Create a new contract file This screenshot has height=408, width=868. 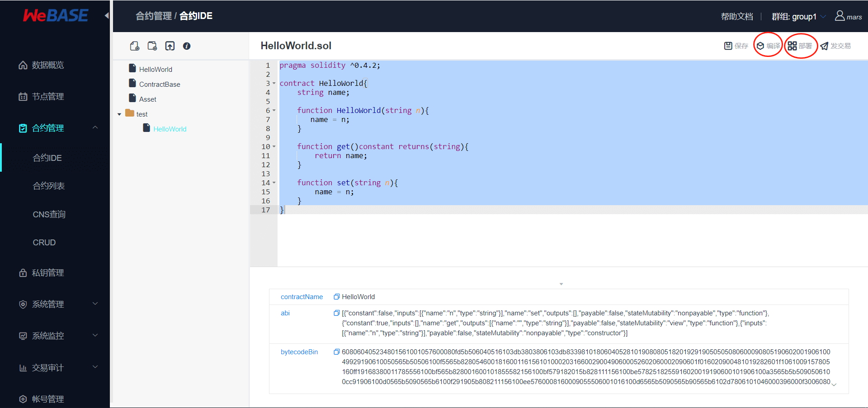pyautogui.click(x=134, y=46)
